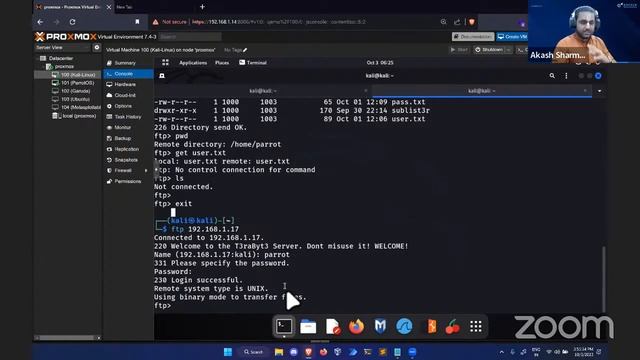Screen dimensions: 640x360
Task: Launch Terminal from the Kali dock
Action: point(284,327)
